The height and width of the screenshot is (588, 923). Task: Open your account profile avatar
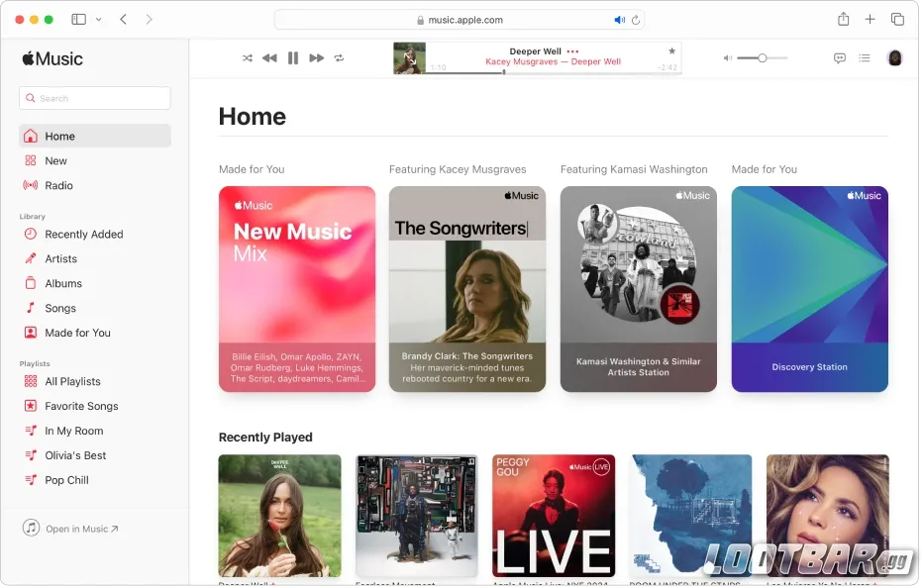pos(895,57)
